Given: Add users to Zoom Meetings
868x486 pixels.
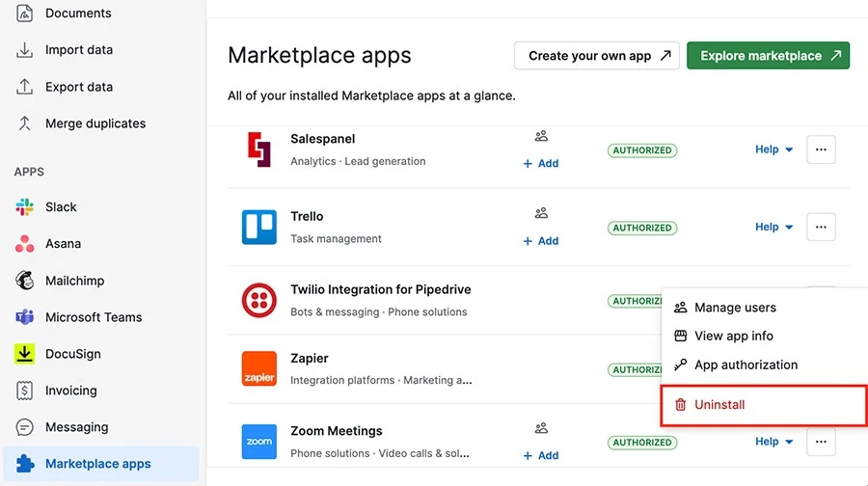Looking at the screenshot, I should click(x=541, y=455).
